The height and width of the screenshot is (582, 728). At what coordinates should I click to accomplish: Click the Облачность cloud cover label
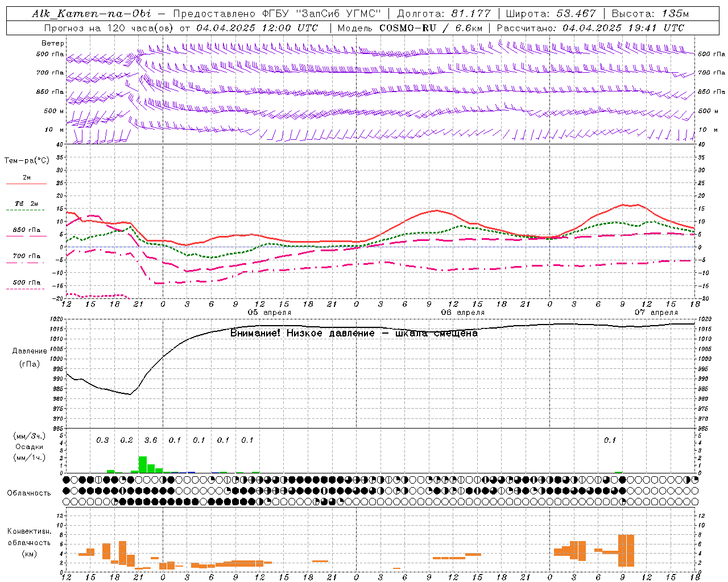point(29,493)
